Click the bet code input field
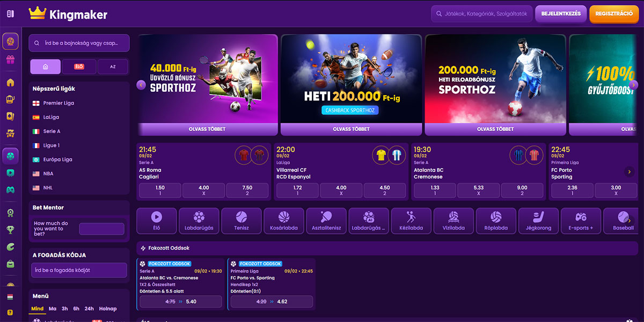 pyautogui.click(x=79, y=270)
